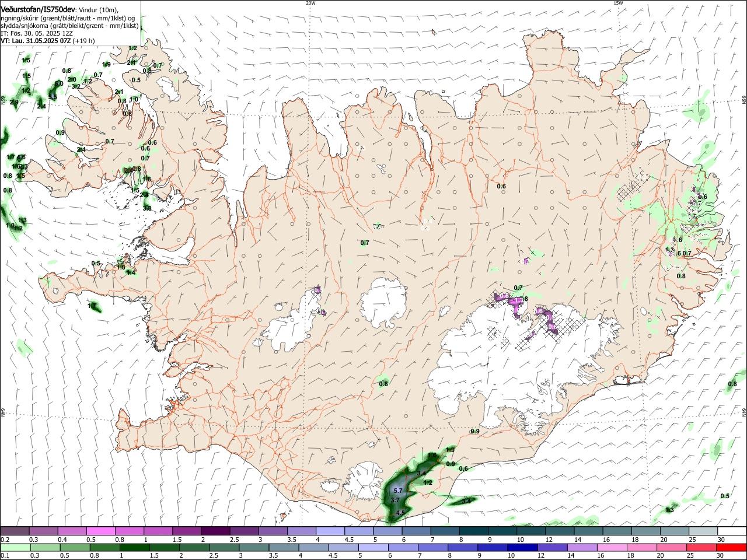Click the 20W longitude label at the top
747x560 pixels.
(x=310, y=3)
